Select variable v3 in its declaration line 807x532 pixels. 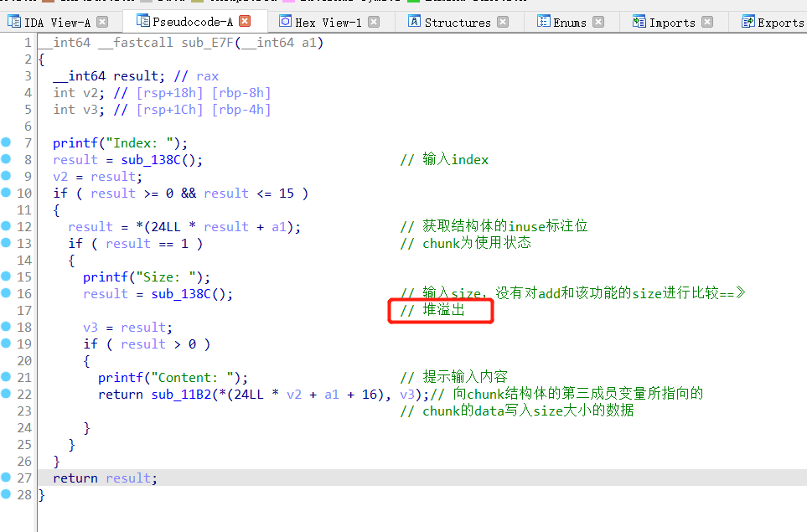(91, 110)
